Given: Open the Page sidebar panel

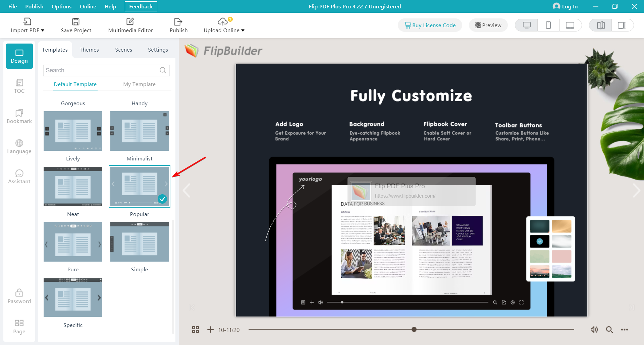Looking at the screenshot, I should [19, 327].
